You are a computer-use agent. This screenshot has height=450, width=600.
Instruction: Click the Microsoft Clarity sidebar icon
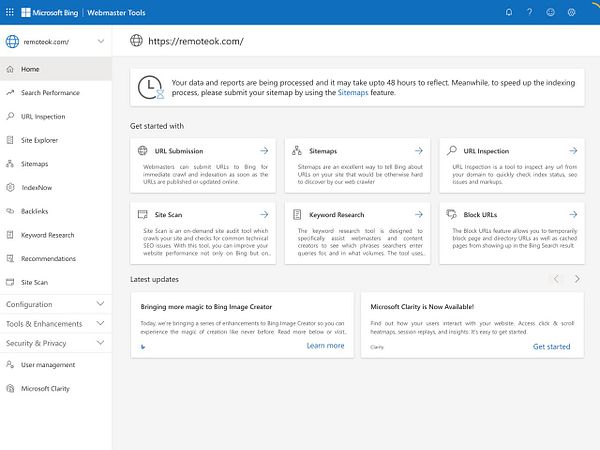10,388
